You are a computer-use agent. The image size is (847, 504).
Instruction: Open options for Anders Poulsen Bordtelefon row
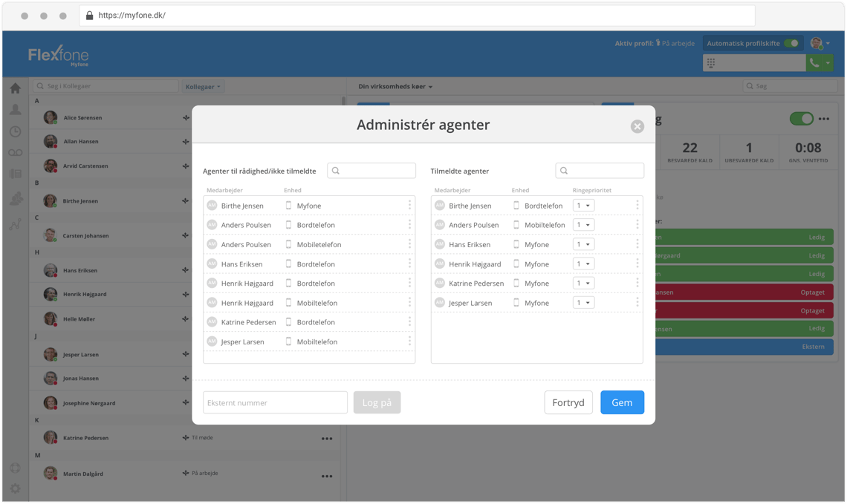pos(409,224)
